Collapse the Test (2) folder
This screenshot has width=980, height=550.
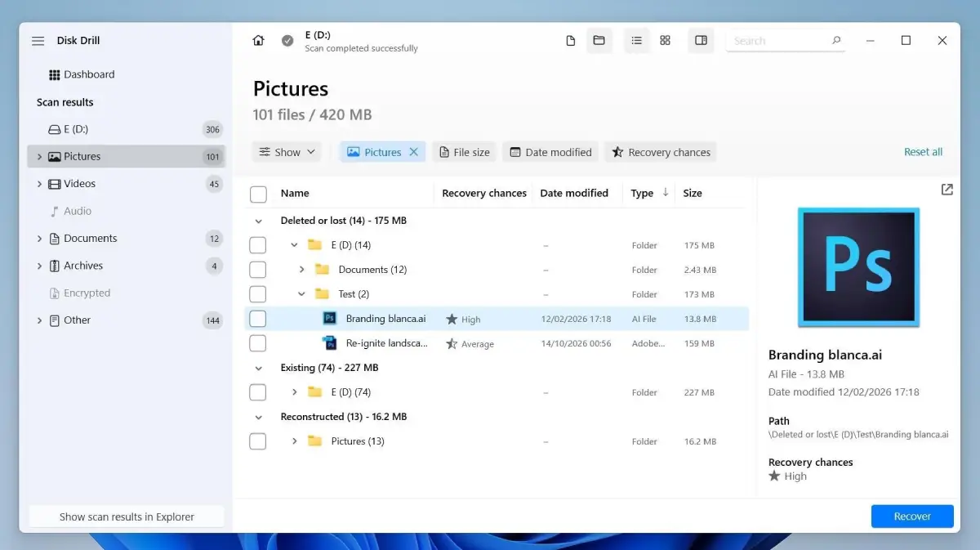[301, 294]
